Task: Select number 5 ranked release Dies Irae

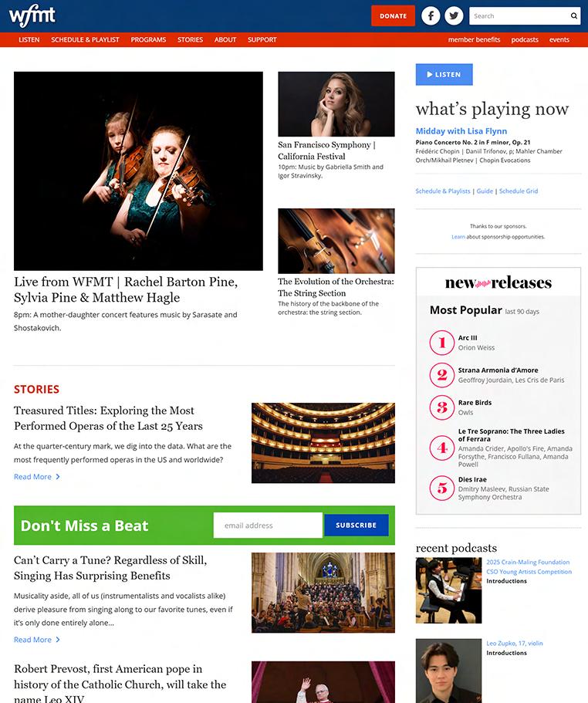Action: pos(472,479)
